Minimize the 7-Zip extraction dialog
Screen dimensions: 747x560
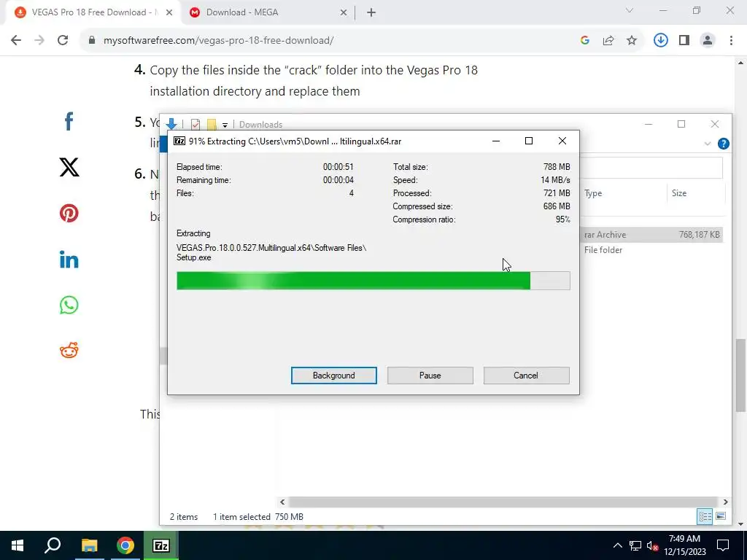(496, 141)
